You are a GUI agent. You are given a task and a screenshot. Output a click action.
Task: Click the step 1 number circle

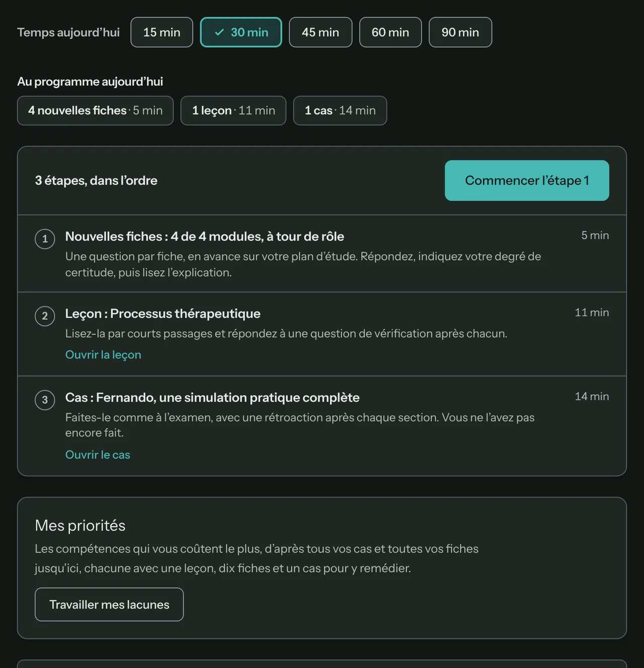point(45,239)
